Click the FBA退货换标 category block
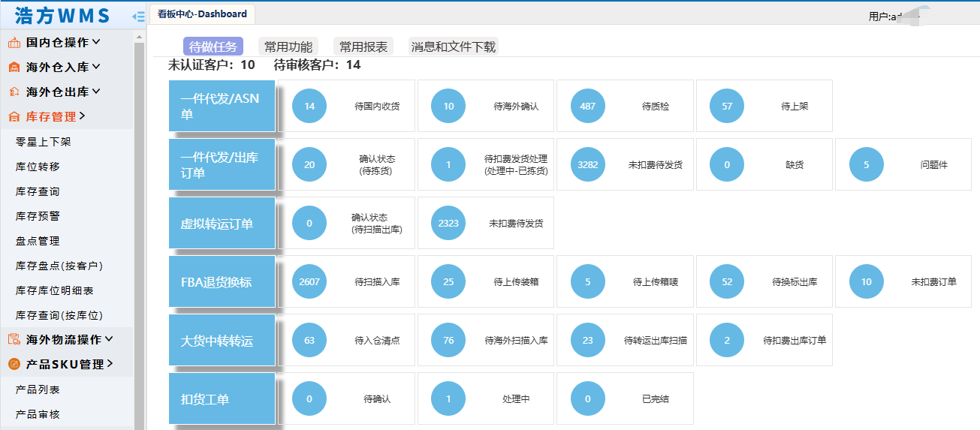 [222, 281]
